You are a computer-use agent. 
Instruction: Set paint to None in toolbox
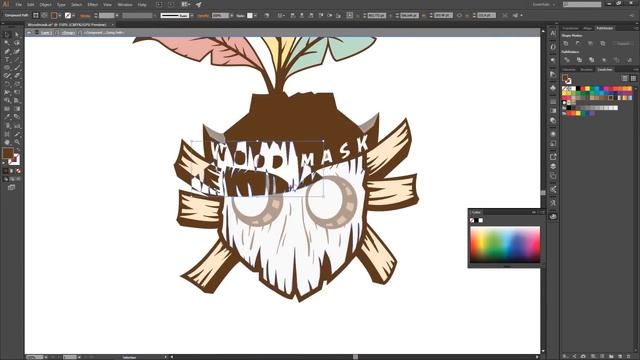(x=18, y=171)
